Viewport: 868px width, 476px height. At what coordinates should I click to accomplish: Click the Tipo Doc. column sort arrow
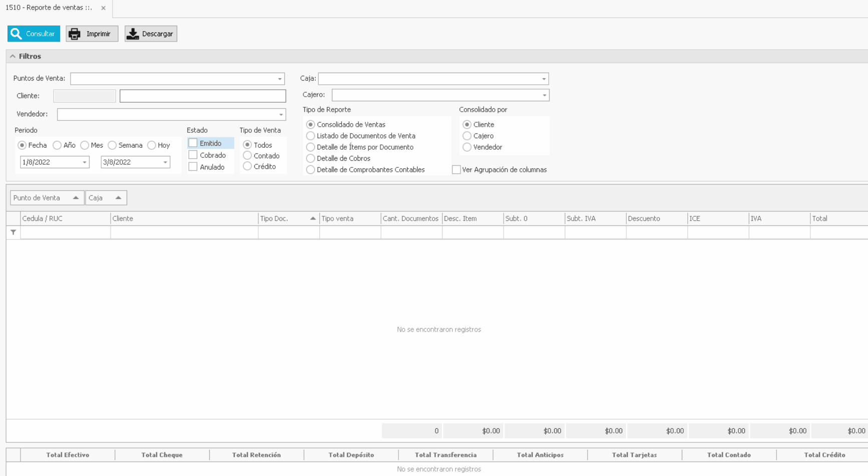(313, 218)
